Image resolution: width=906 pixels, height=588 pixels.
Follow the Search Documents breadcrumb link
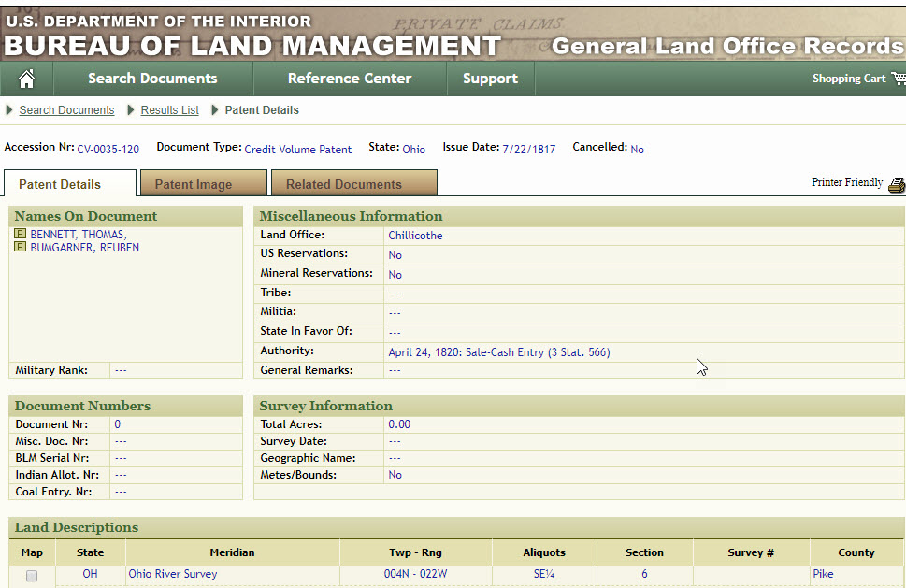pyautogui.click(x=66, y=109)
